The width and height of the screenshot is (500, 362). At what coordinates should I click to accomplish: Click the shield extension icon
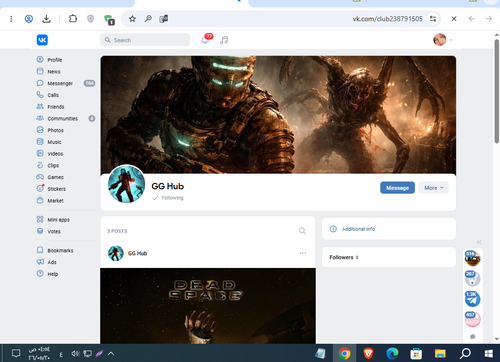90,19
